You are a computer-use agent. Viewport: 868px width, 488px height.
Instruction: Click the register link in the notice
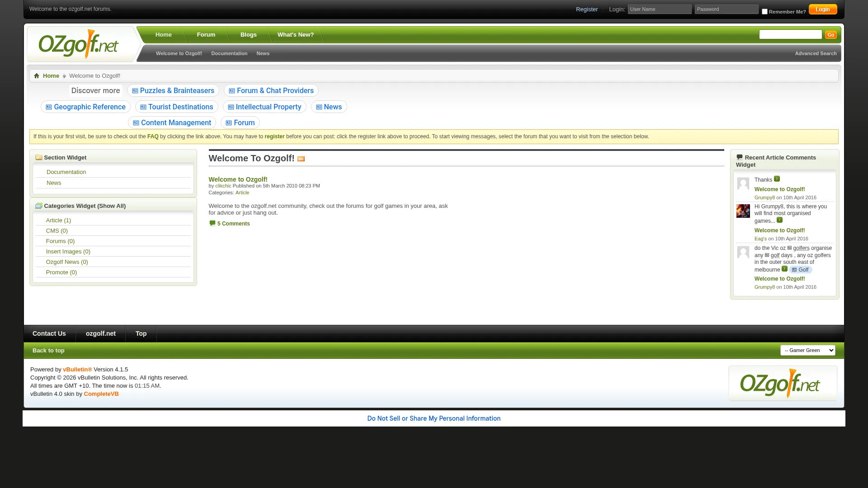[x=274, y=136]
